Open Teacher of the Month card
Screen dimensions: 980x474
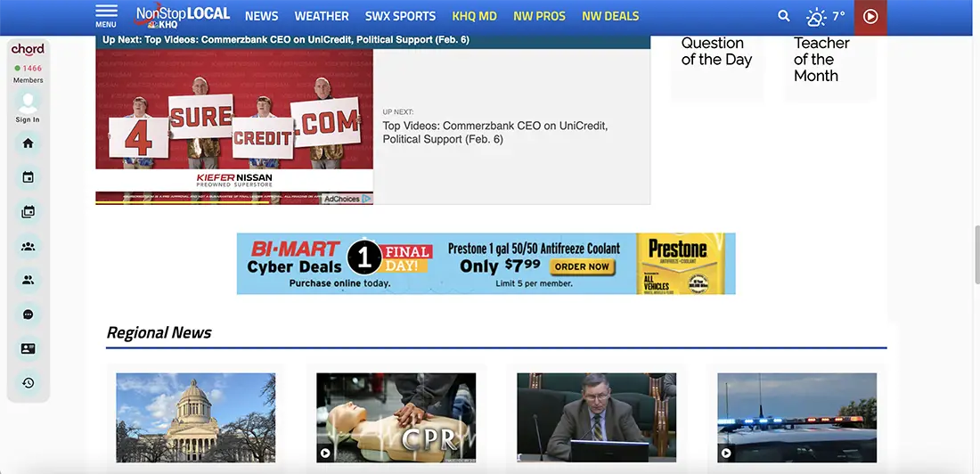pyautogui.click(x=830, y=67)
